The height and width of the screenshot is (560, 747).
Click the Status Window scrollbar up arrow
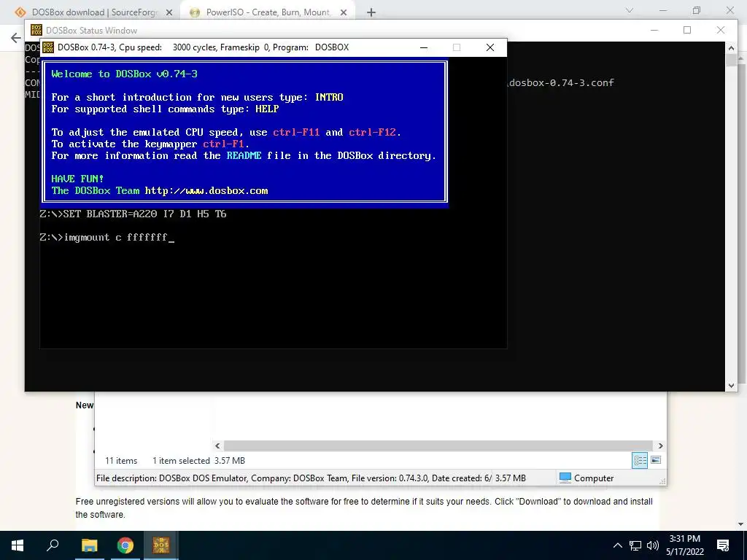click(x=731, y=48)
